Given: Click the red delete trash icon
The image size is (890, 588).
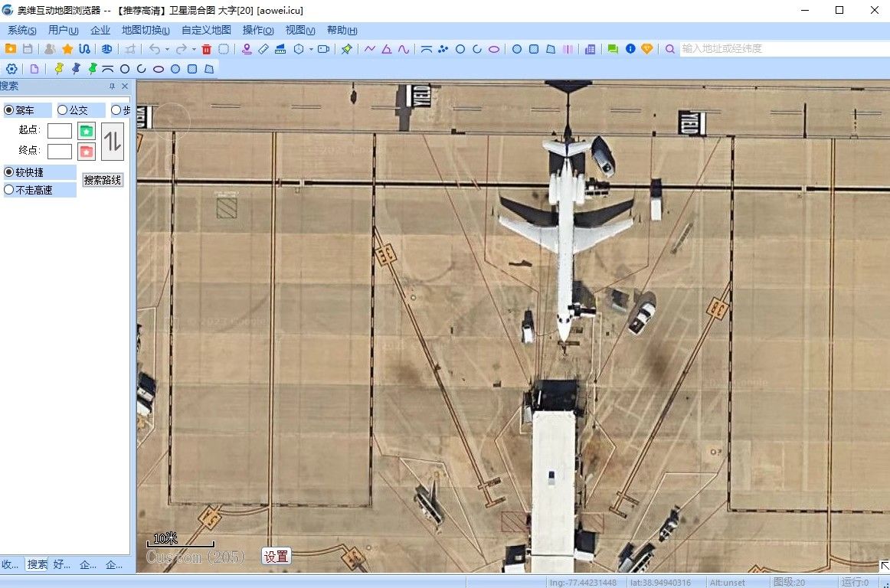Looking at the screenshot, I should 206,49.
